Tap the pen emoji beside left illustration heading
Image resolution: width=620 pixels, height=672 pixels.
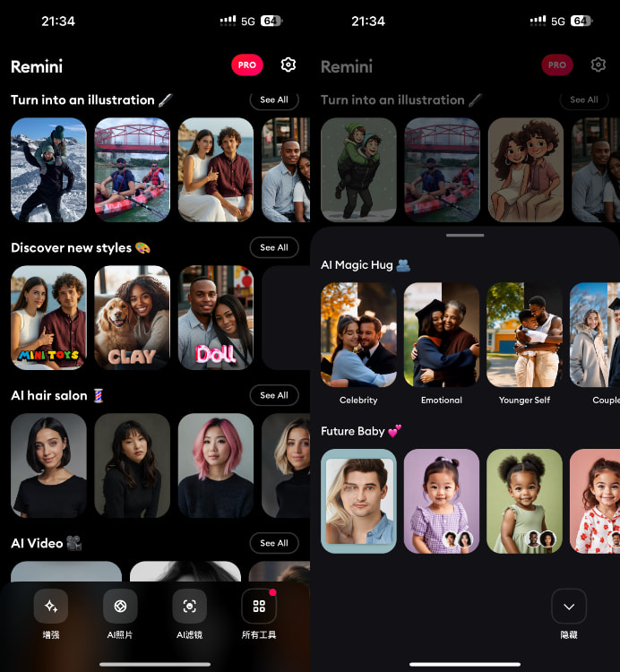point(166,99)
